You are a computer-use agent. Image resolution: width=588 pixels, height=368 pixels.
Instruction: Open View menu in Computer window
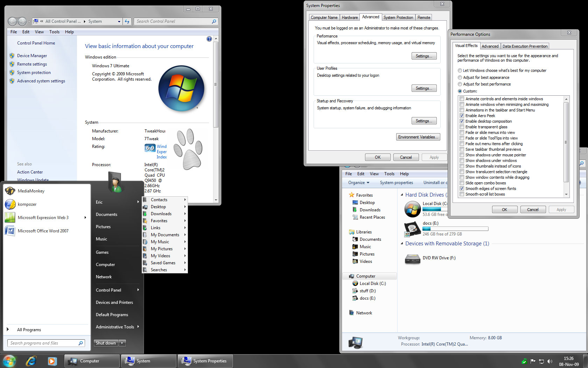374,174
